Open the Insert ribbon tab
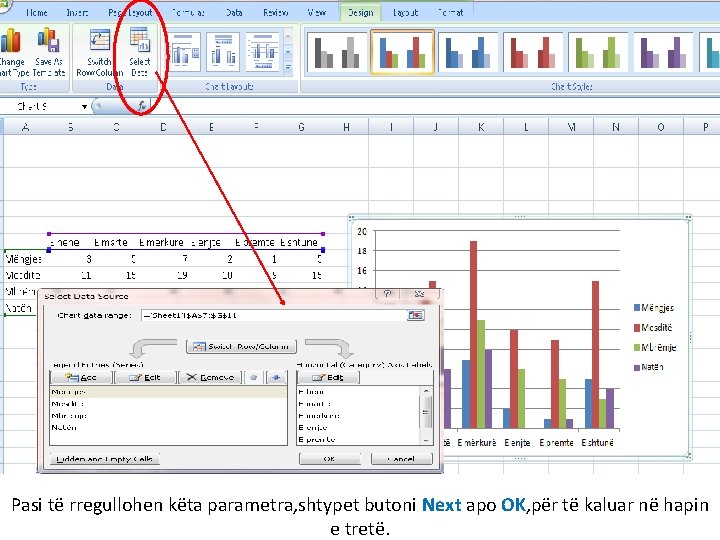Image resolution: width=720 pixels, height=540 pixels. [x=77, y=12]
